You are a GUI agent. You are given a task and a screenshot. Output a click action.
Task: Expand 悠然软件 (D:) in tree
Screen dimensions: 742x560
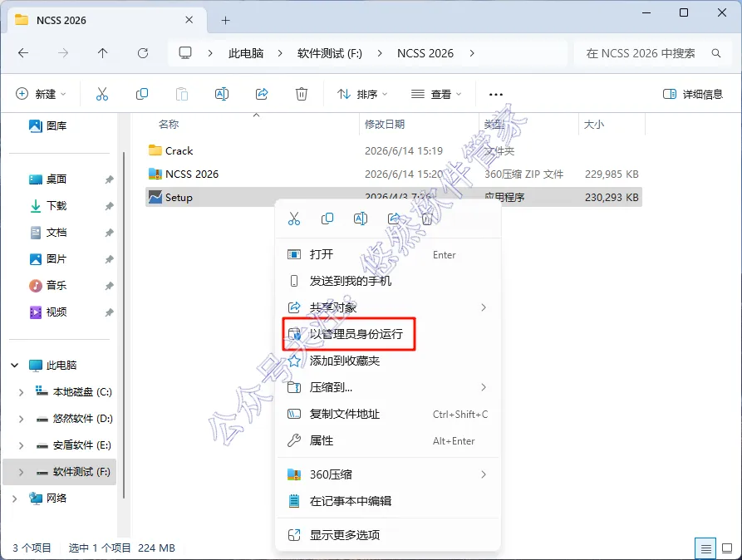coord(21,419)
